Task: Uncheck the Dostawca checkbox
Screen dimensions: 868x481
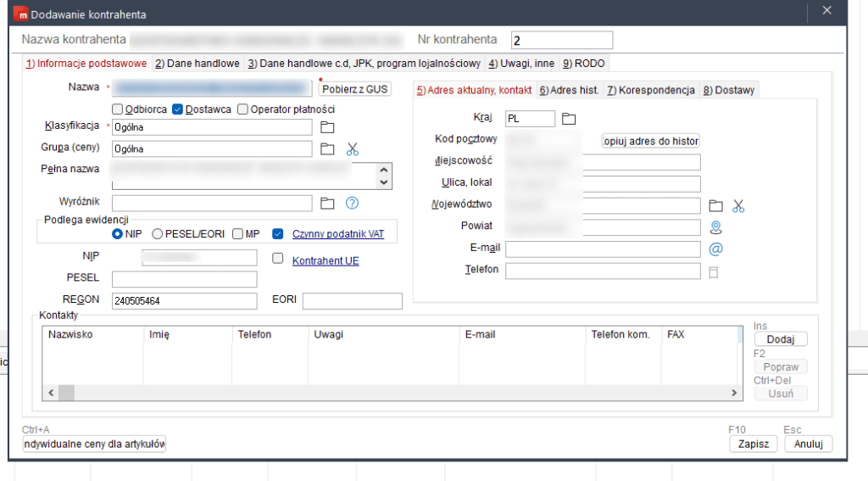Action: tap(178, 109)
